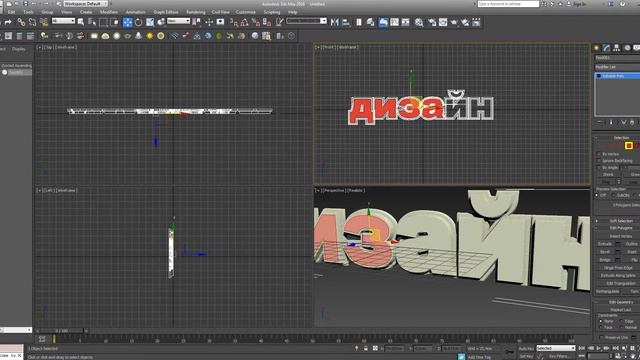Open the Create menu

coord(86,12)
